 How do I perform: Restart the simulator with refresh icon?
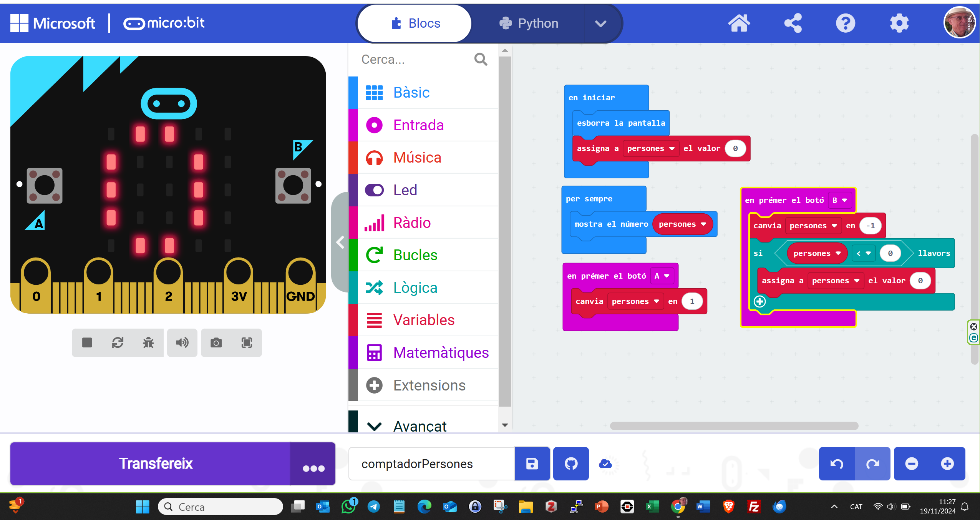(118, 342)
